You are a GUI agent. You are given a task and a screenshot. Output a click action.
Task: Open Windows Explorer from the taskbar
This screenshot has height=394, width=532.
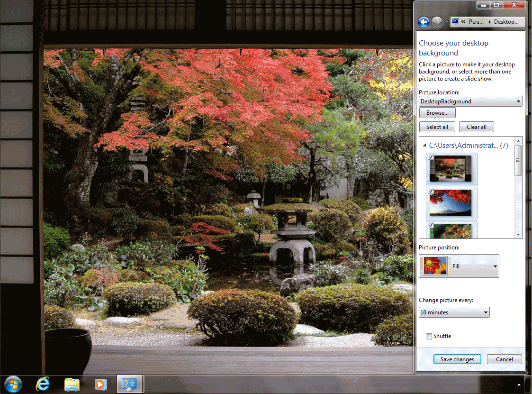tap(71, 384)
